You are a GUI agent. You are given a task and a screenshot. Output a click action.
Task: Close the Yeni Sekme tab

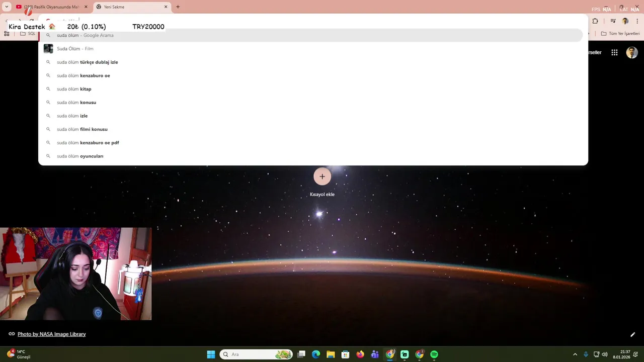[166, 7]
